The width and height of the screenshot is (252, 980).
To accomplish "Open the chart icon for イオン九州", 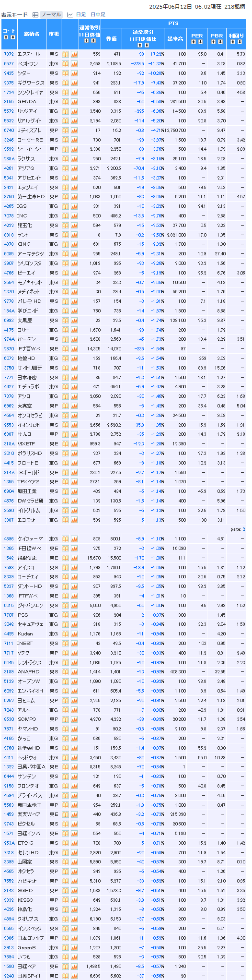I will pos(74,425).
